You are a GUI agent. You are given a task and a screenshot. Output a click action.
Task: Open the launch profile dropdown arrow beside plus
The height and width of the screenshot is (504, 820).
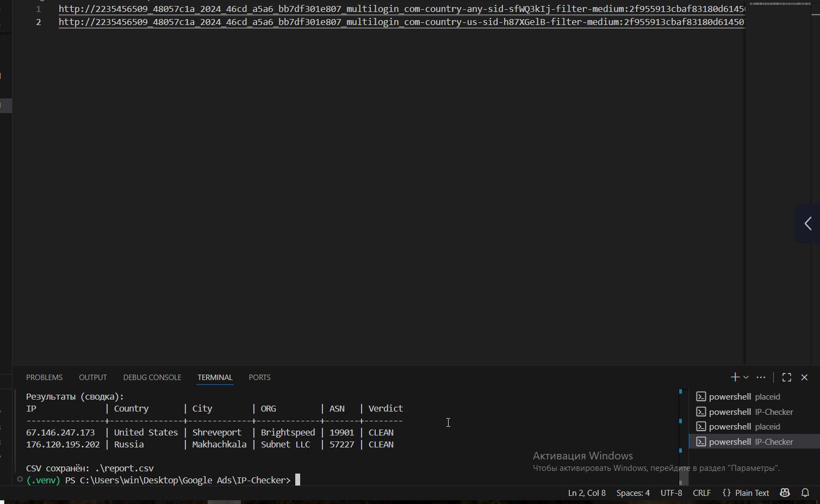click(x=746, y=377)
